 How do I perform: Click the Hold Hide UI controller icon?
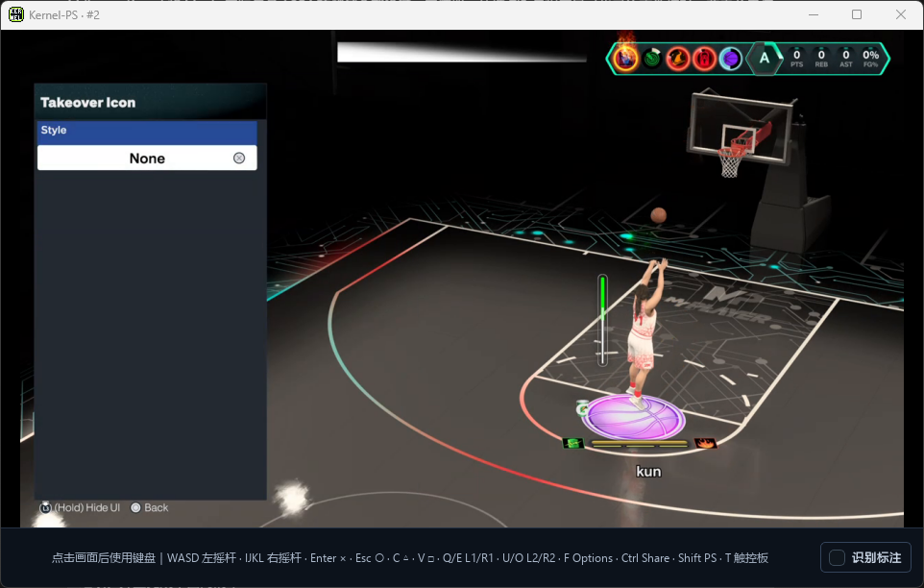[45, 508]
